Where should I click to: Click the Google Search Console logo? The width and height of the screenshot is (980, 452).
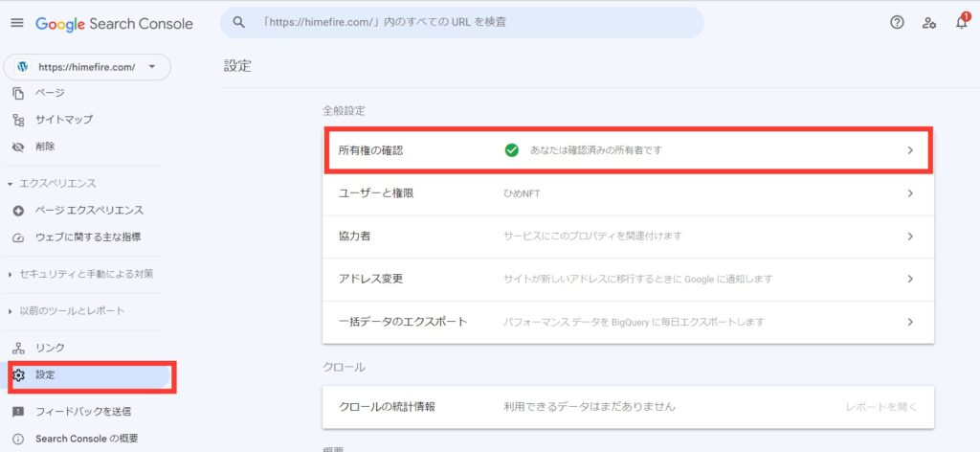click(114, 24)
